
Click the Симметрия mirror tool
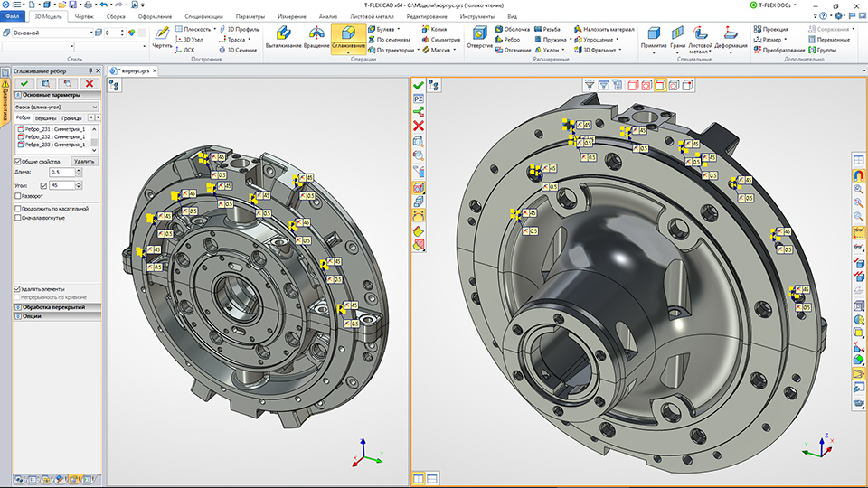[x=440, y=39]
